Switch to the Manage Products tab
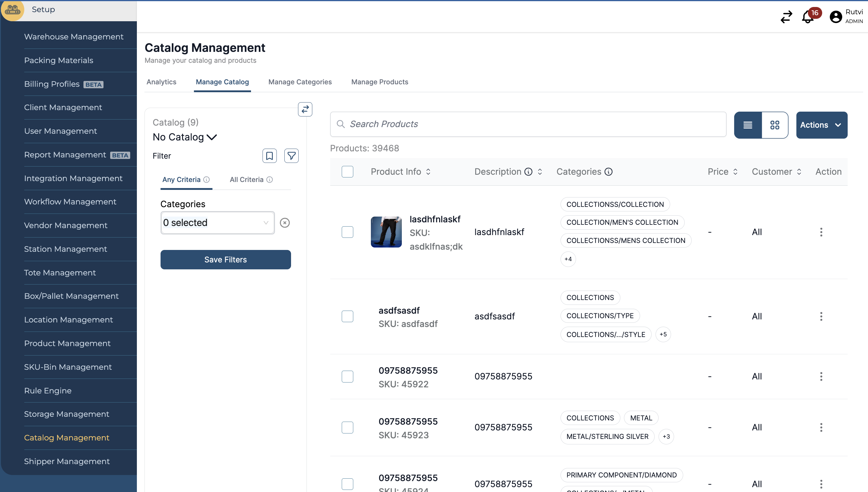This screenshot has width=868, height=492. click(x=380, y=82)
